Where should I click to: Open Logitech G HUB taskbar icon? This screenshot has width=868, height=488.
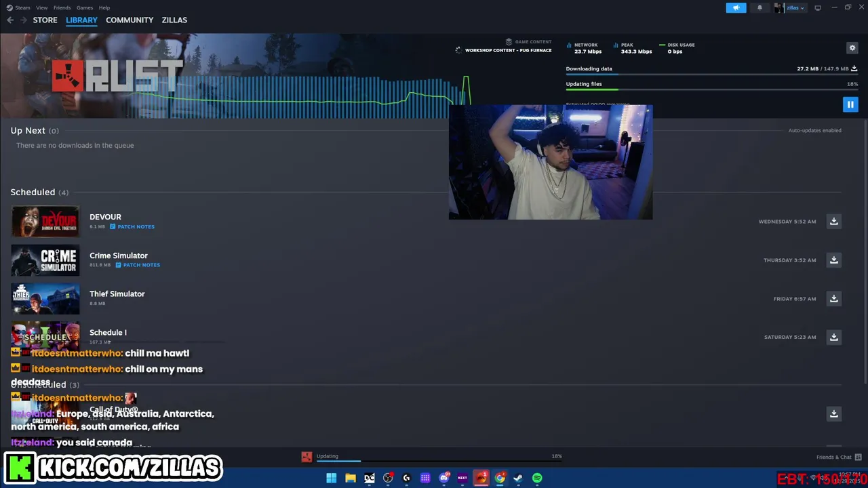click(x=407, y=478)
